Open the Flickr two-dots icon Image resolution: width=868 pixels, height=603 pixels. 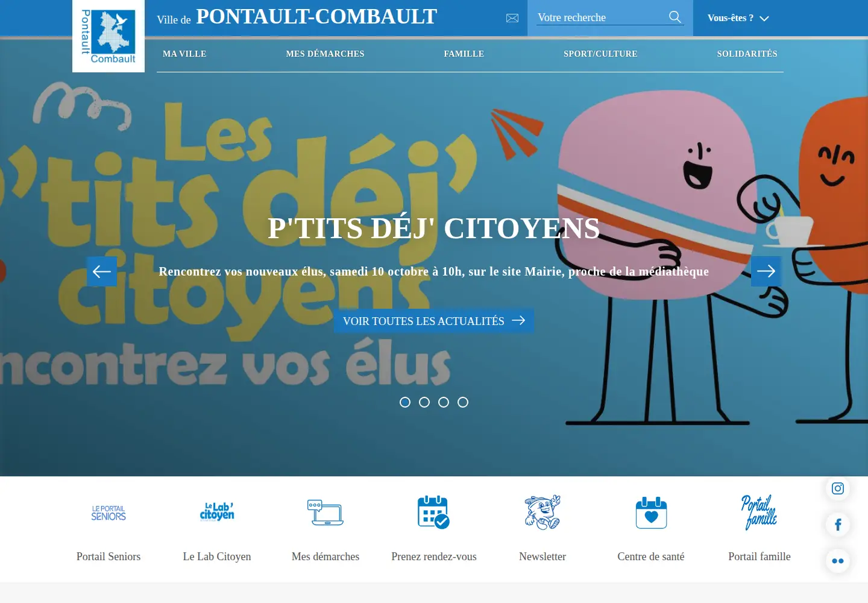[838, 561]
